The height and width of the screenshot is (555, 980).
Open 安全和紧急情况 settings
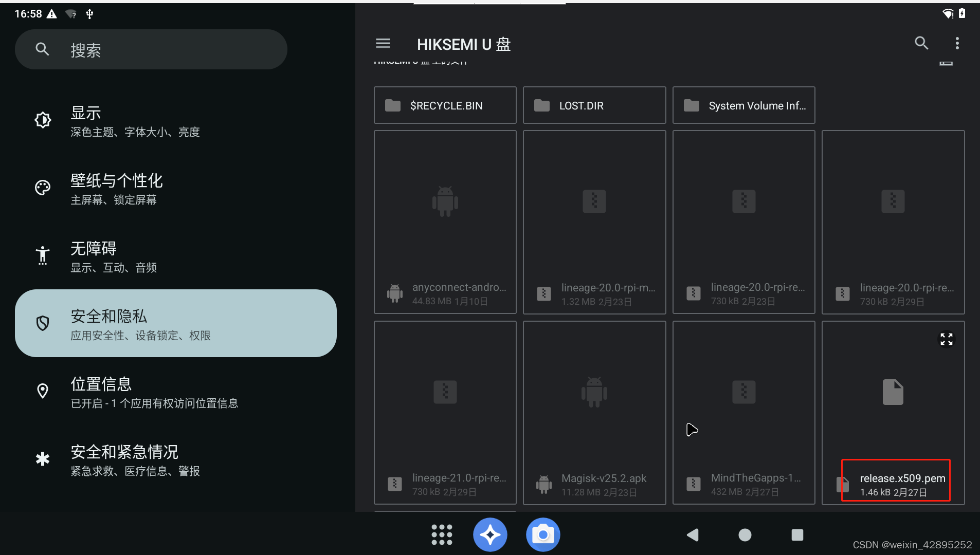tap(176, 460)
